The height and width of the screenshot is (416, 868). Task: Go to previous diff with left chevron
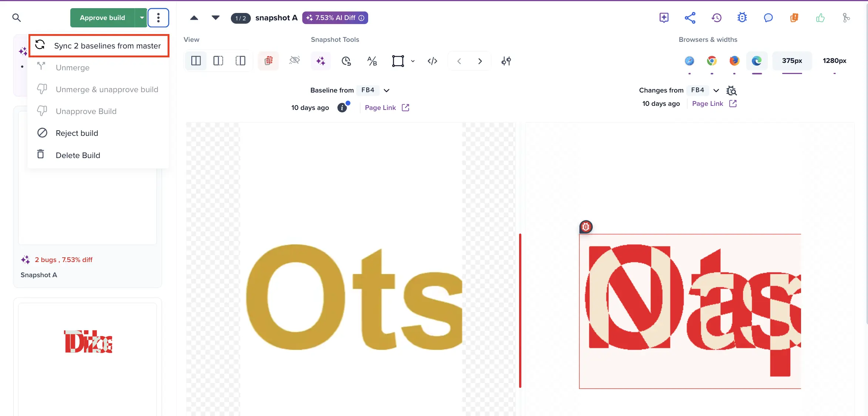coord(459,61)
